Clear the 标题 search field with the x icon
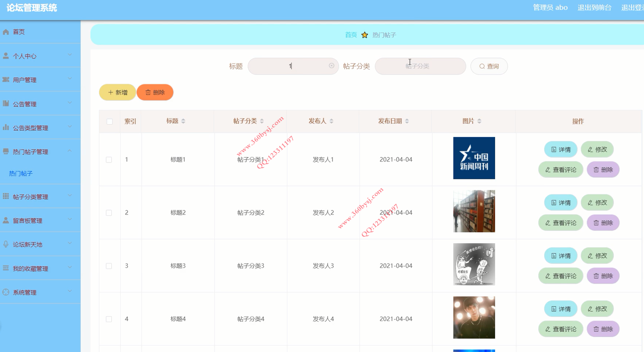 (x=331, y=66)
